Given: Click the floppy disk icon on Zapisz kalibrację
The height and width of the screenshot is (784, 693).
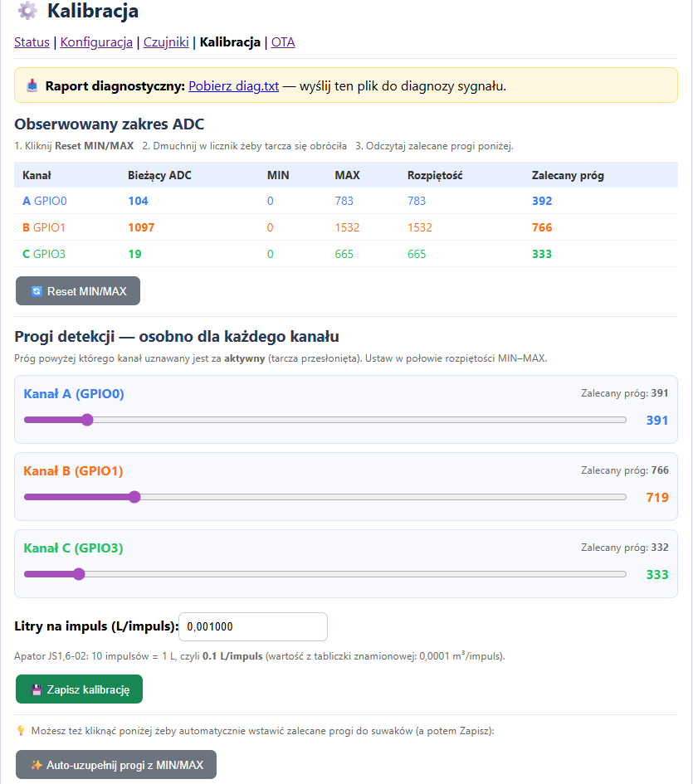Looking at the screenshot, I should (x=37, y=689).
